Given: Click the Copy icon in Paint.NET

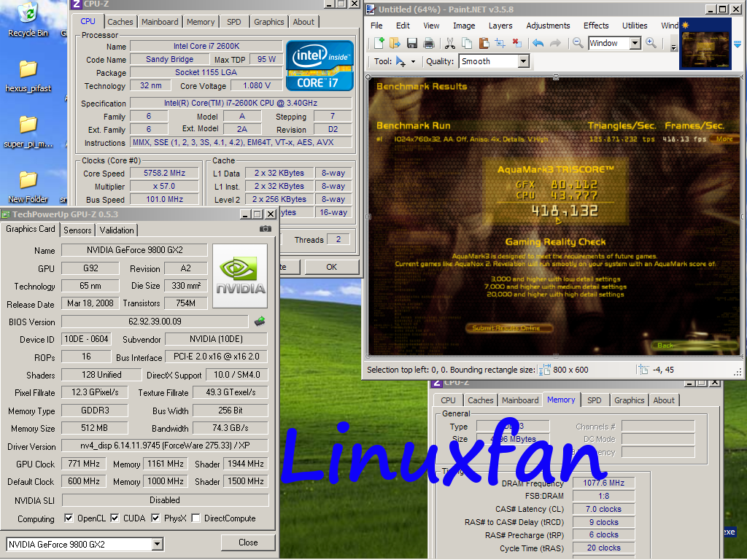Looking at the screenshot, I should [x=467, y=43].
